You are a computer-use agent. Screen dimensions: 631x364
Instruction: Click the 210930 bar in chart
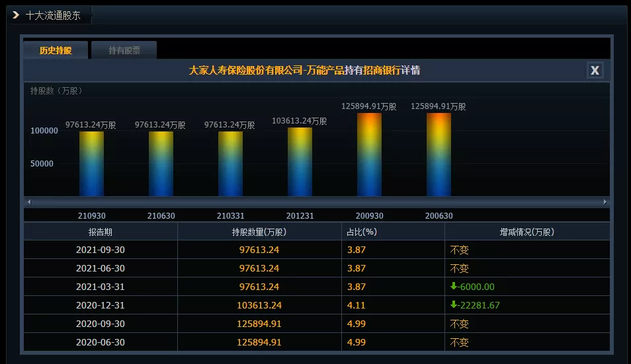[x=91, y=164]
